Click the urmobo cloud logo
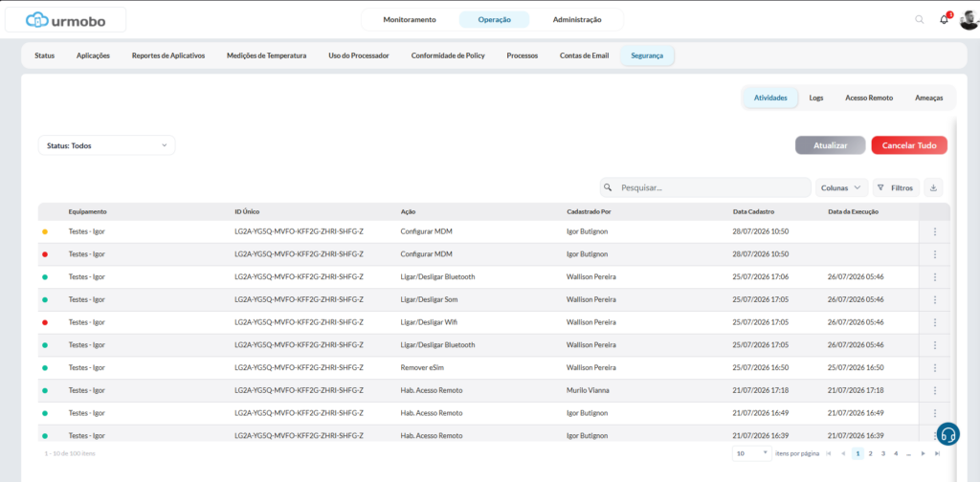This screenshot has width=980, height=482. pos(66,20)
